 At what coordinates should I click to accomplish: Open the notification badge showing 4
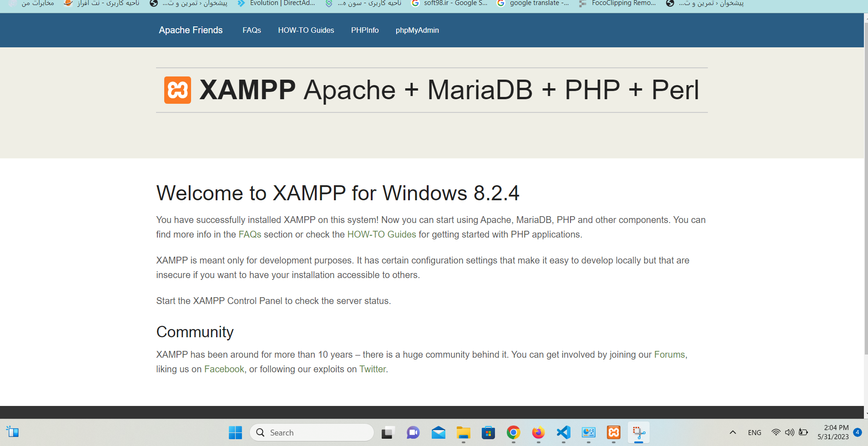tap(858, 432)
